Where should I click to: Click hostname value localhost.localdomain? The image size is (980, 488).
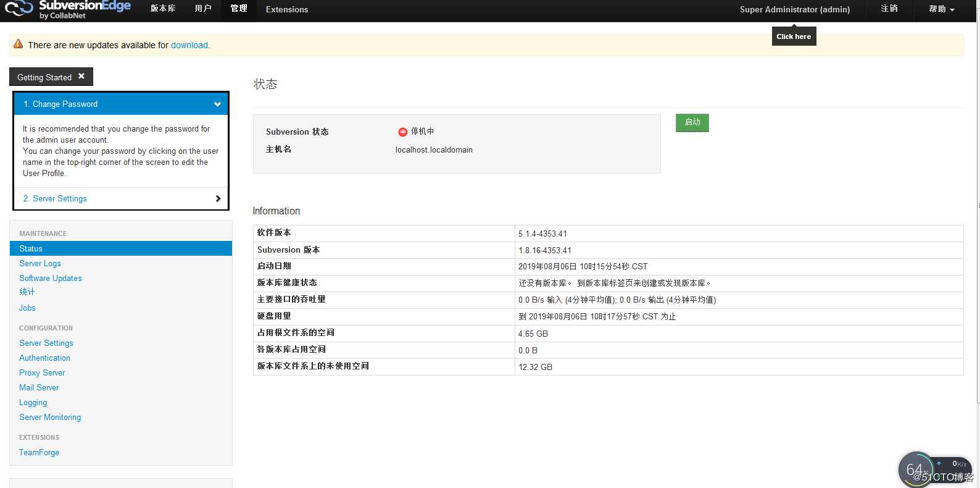[x=434, y=149]
